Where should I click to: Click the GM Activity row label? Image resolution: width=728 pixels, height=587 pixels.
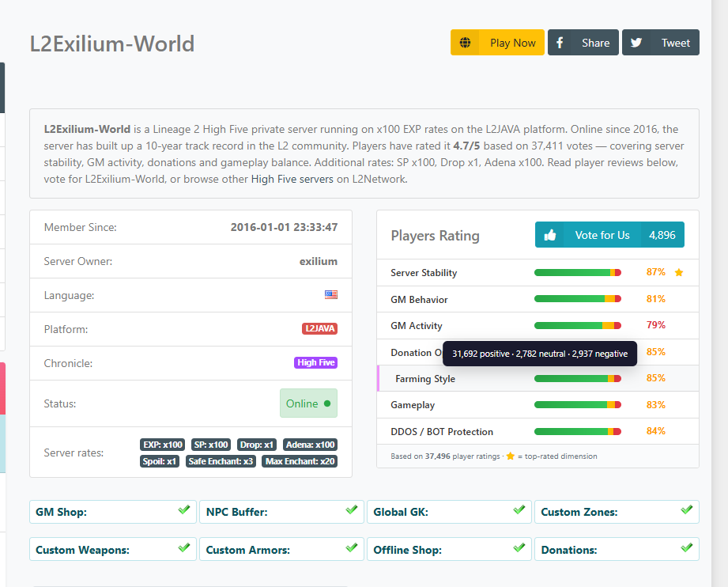pyautogui.click(x=417, y=326)
